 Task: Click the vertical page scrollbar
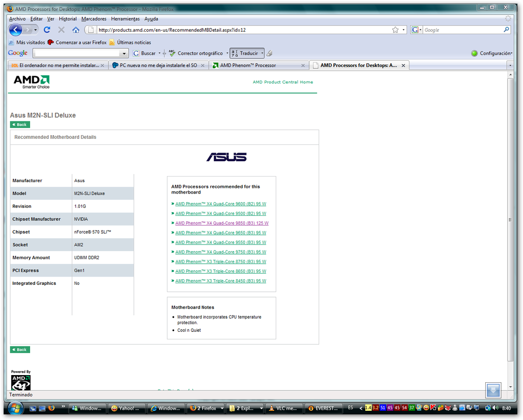point(510,219)
